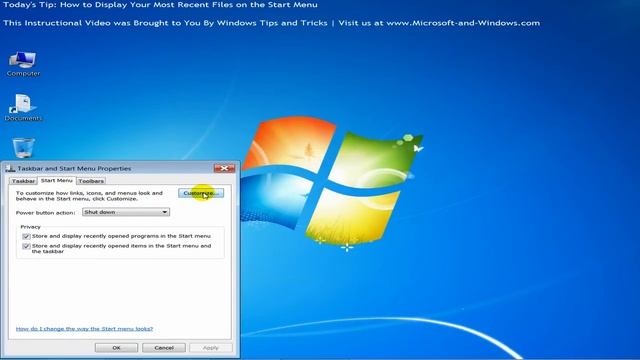Click the Cancel button
Viewport: 640px width, 360px height.
click(x=164, y=348)
